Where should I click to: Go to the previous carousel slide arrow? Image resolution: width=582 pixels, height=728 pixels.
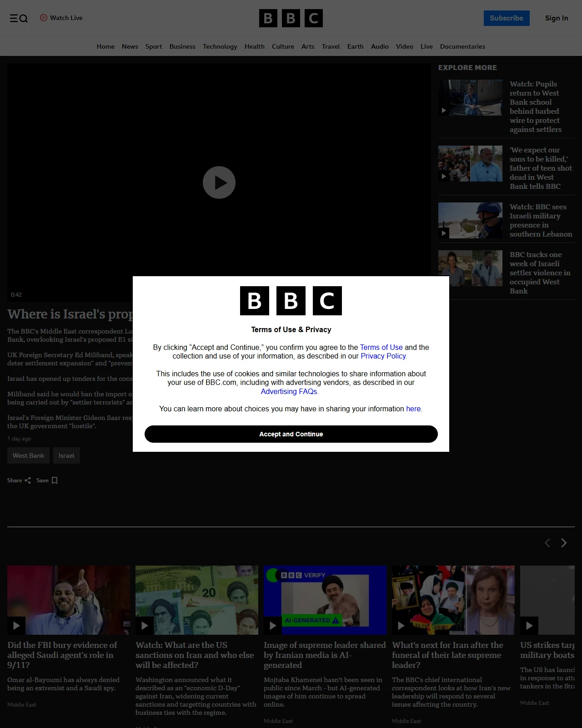(547, 543)
